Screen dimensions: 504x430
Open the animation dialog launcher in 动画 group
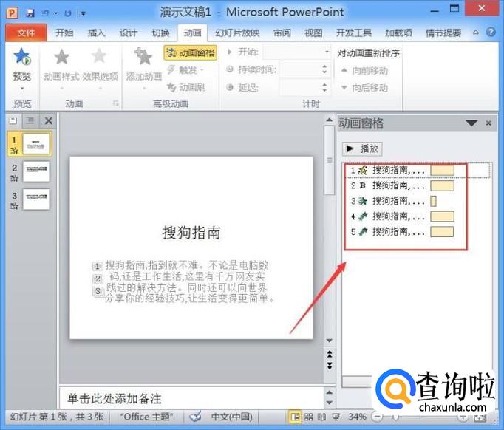coord(116,103)
